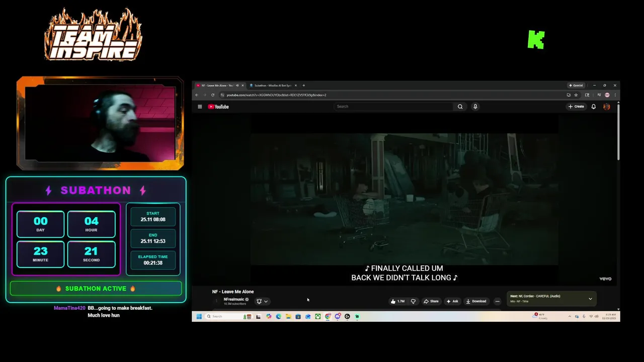Click the Create button on YouTube

[576, 107]
